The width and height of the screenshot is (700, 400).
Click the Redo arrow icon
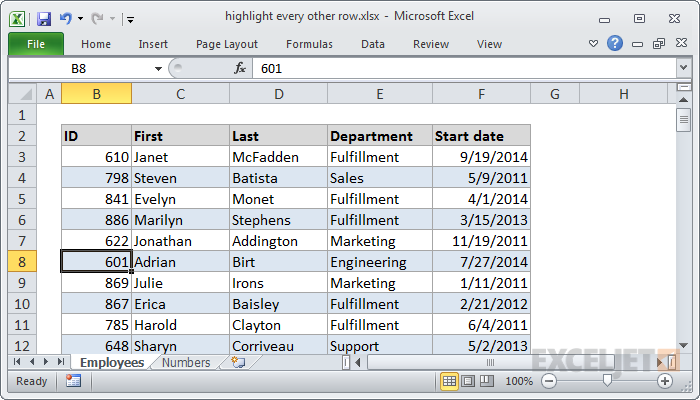point(97,19)
